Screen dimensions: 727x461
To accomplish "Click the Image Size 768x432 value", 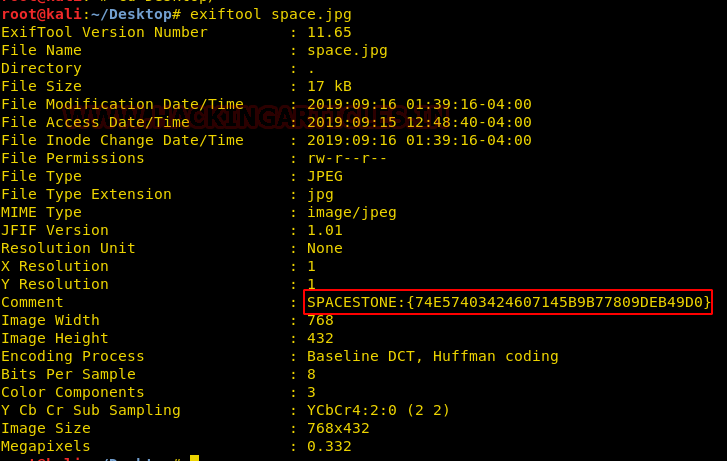I will [338, 428].
